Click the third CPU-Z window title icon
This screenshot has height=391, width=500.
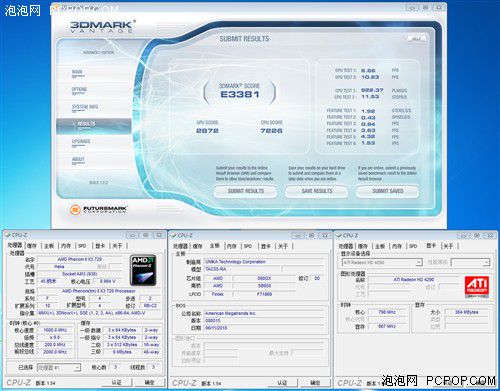coord(338,235)
